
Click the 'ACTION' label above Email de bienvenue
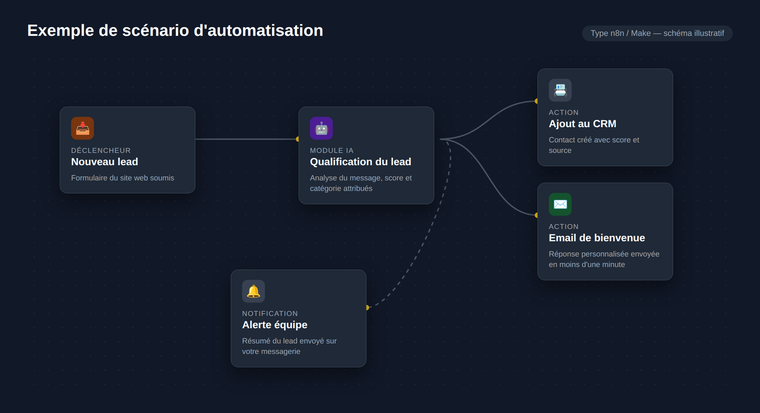click(x=564, y=226)
